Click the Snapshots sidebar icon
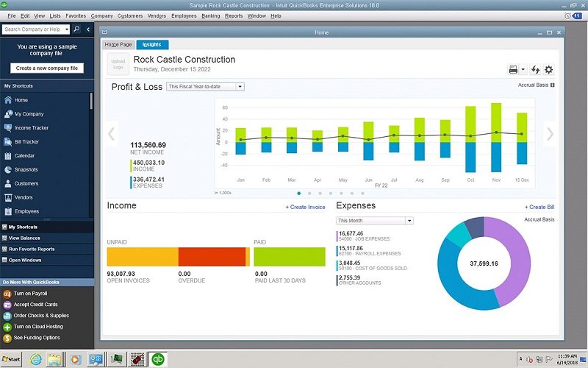Screen dimensions: 588x368 (8, 170)
